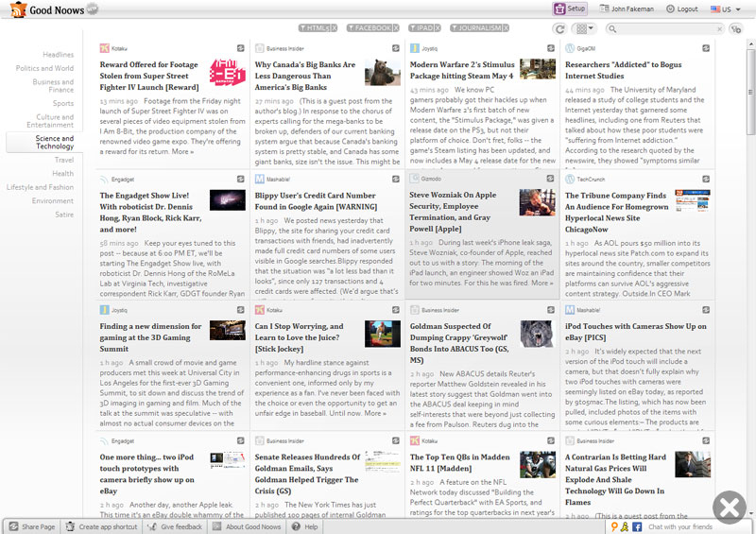
Task: Click the large X close overlay icon
Action: pyautogui.click(x=729, y=508)
